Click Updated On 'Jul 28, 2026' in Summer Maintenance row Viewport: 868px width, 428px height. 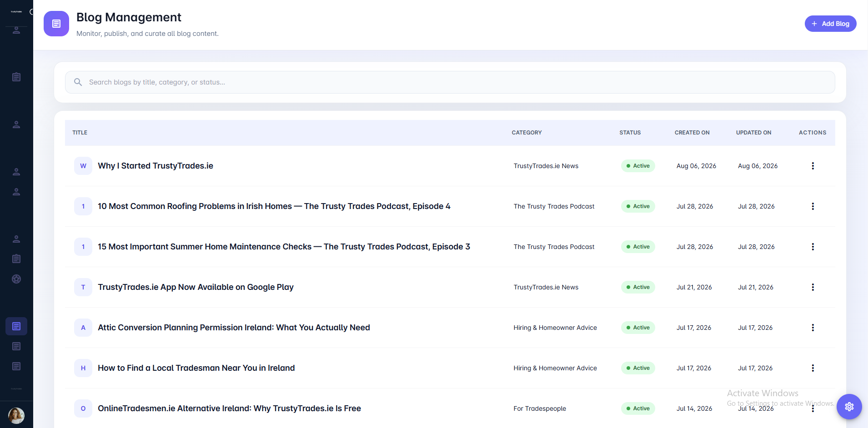(756, 247)
